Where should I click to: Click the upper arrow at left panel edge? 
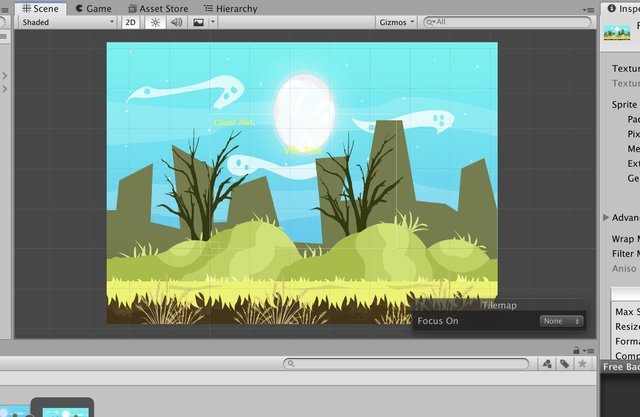(x=4, y=75)
